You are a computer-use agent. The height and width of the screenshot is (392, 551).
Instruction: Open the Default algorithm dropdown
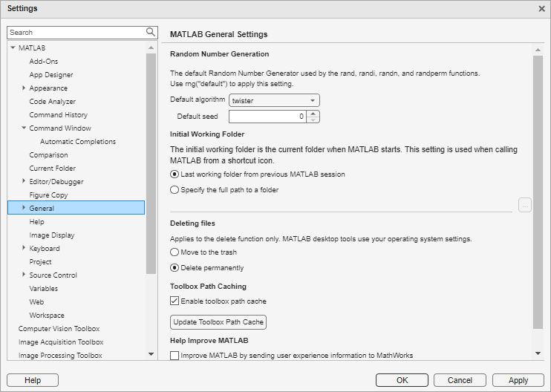point(274,100)
